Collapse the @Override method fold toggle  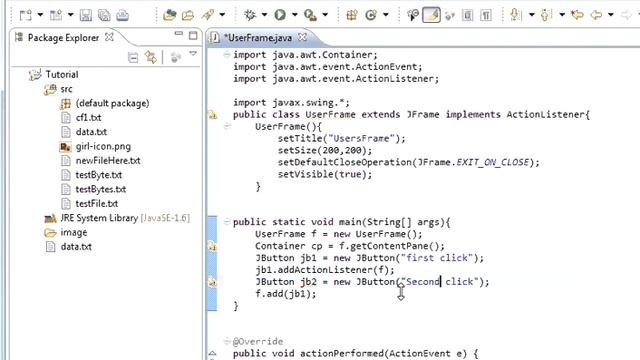[227, 341]
